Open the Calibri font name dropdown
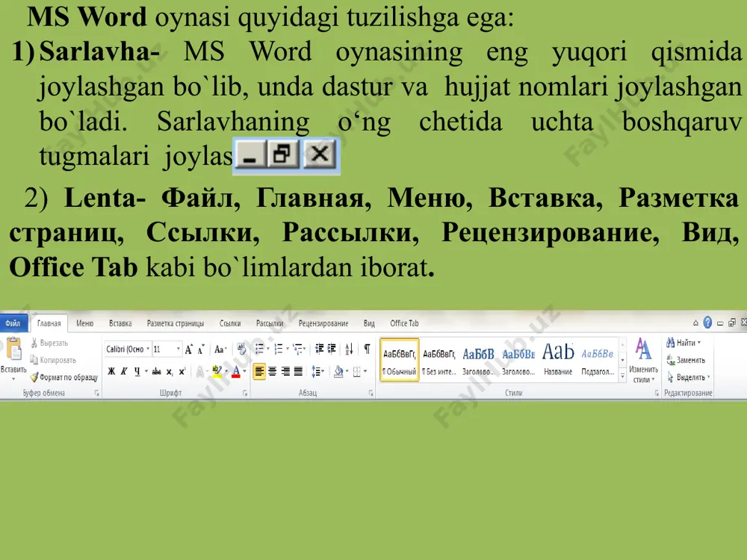Viewport: 747px width, 560px height. (x=148, y=349)
